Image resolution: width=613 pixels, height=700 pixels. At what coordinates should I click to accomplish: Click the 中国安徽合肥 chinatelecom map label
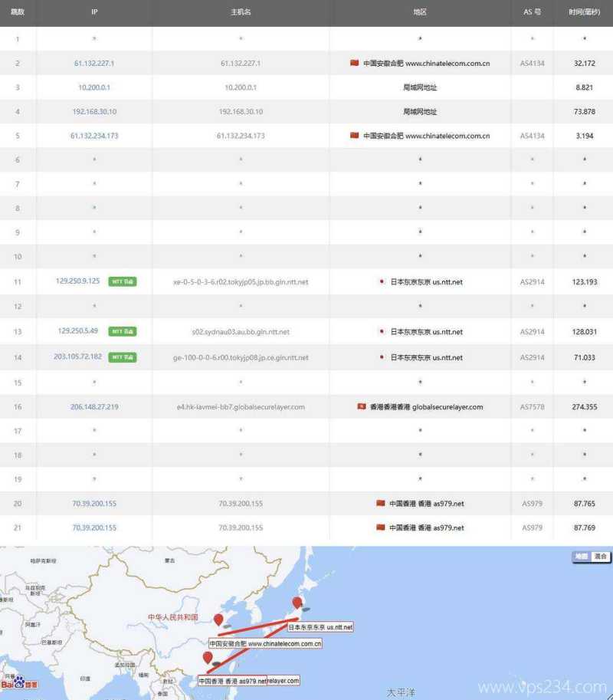tap(265, 643)
